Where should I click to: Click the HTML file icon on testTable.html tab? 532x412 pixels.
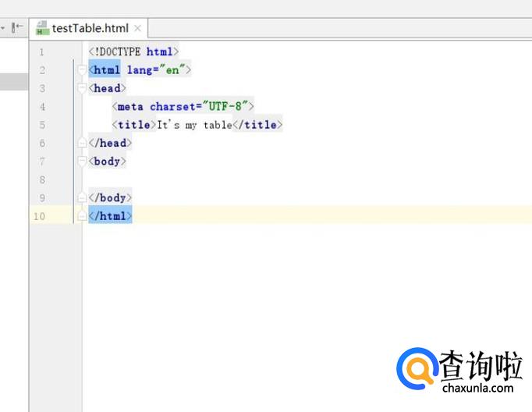click(42, 28)
